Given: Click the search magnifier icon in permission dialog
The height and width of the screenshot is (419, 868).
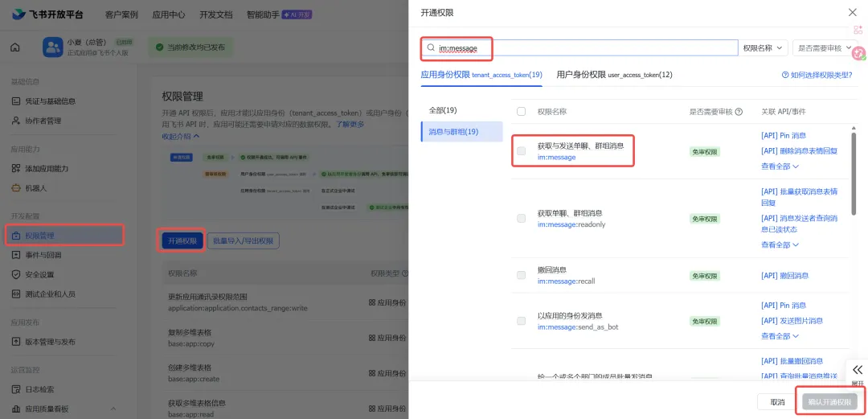Looking at the screenshot, I should [431, 47].
